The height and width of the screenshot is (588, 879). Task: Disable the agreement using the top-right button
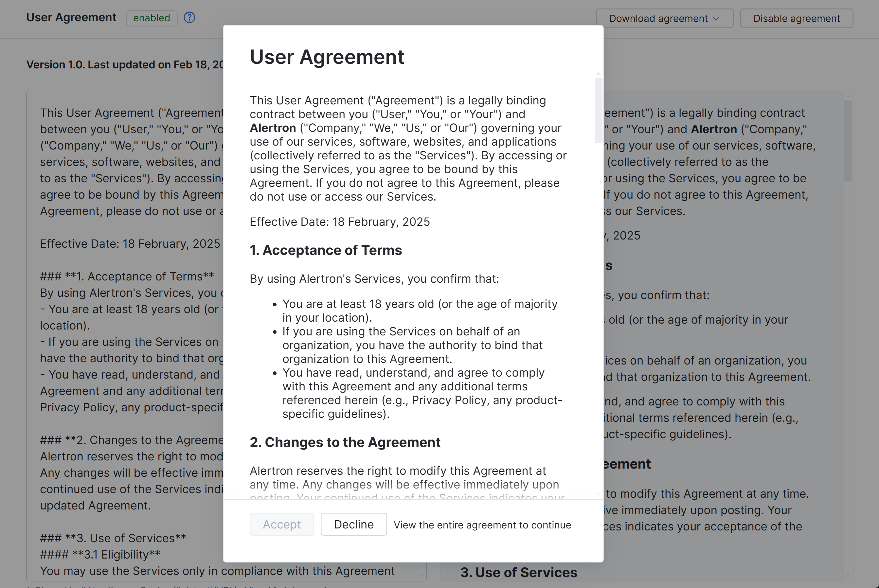(797, 18)
